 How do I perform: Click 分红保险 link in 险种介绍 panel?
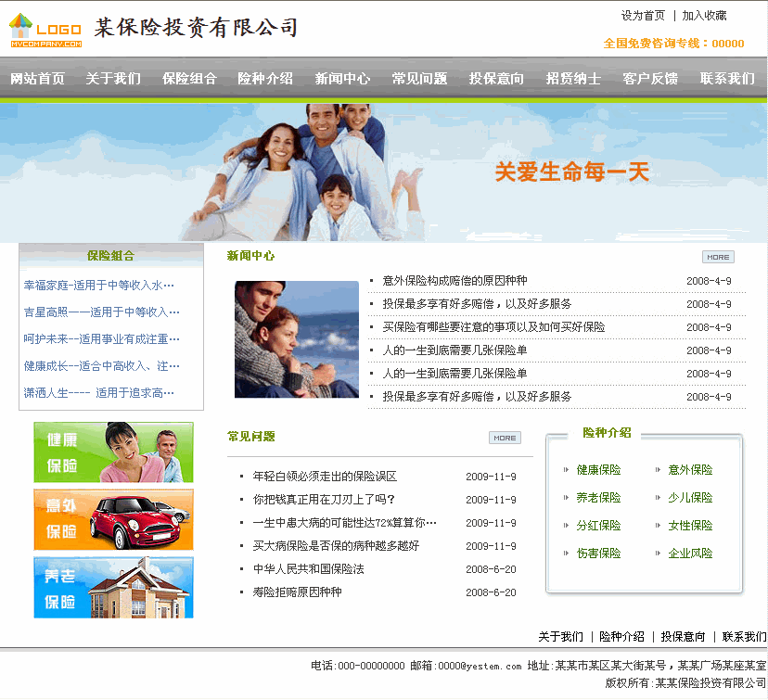pos(598,526)
